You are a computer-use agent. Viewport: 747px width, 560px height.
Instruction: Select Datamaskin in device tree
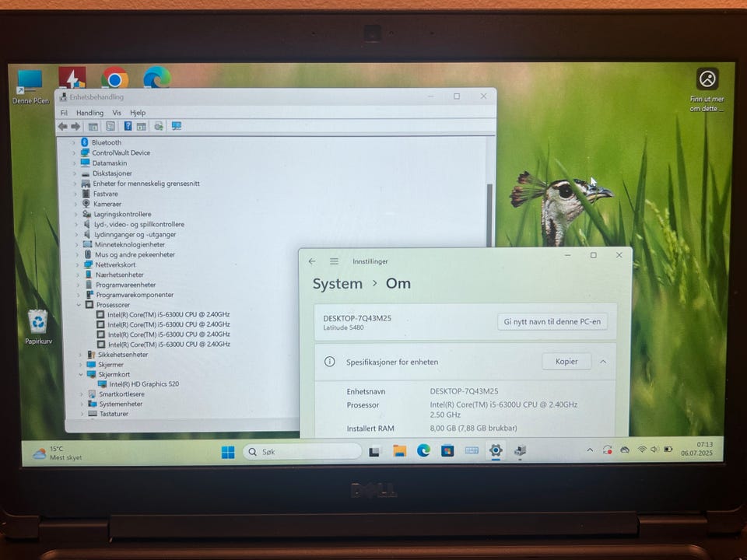(x=109, y=163)
